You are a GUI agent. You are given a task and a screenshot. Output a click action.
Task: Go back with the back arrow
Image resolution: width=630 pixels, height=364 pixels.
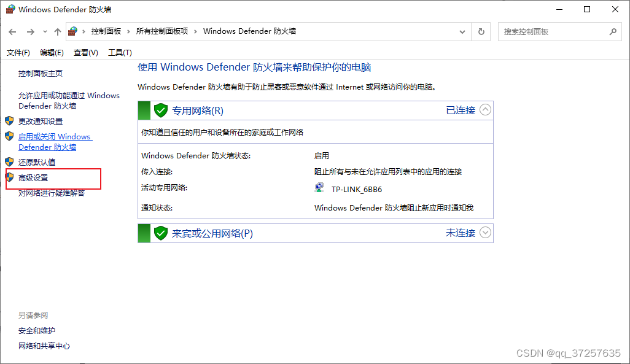click(x=12, y=32)
